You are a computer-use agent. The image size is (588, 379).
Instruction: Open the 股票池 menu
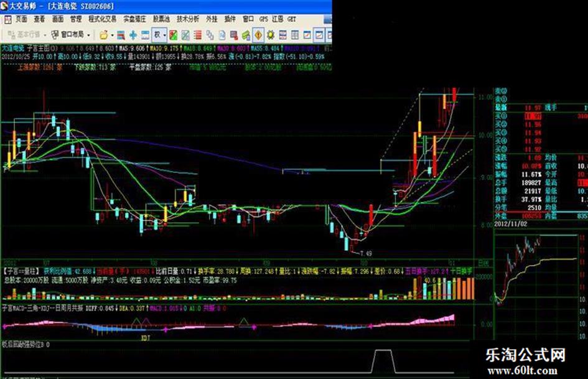161,19
